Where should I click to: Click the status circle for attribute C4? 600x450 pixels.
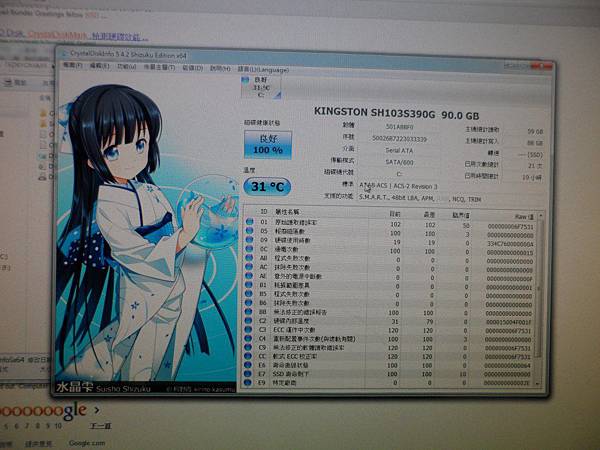248,338
